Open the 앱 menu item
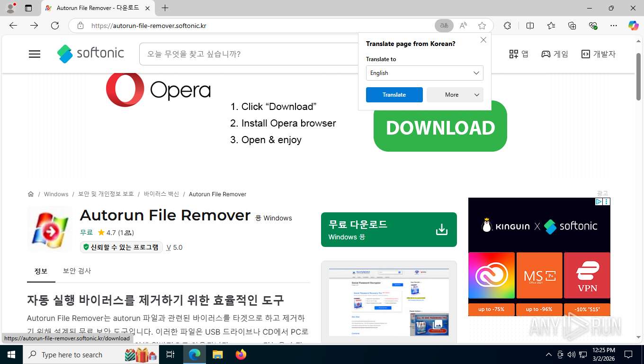Screen dimensions: 644x364 [x=519, y=54]
